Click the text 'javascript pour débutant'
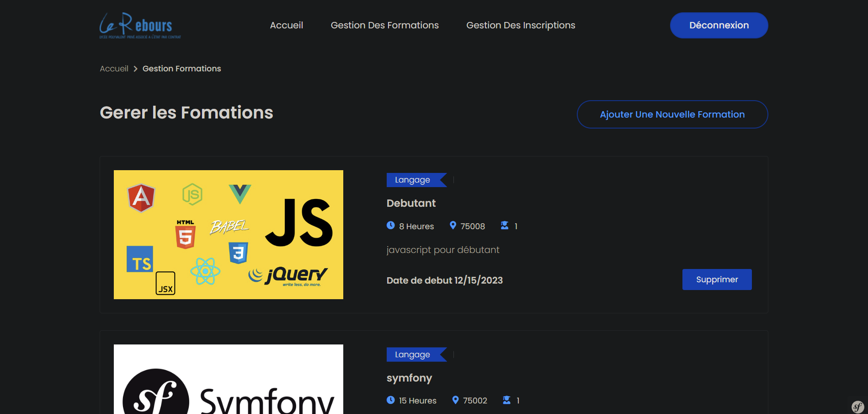This screenshot has height=414, width=868. point(443,250)
